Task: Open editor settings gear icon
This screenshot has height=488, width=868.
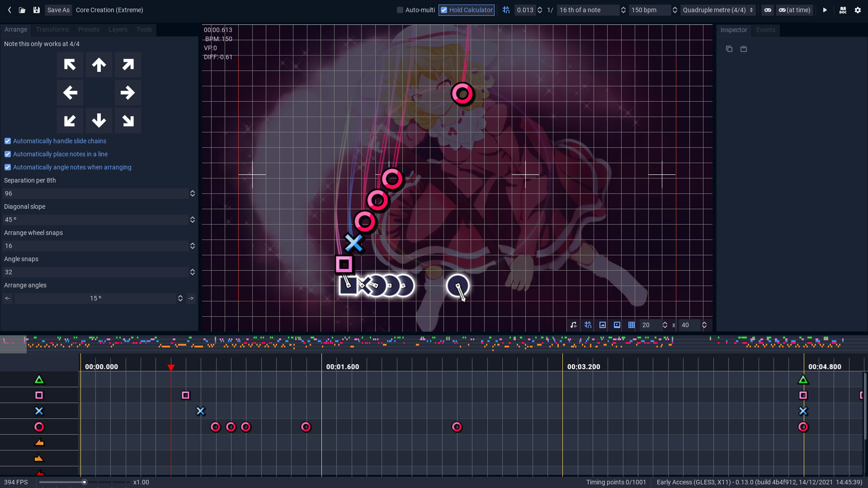Action: coord(858,10)
